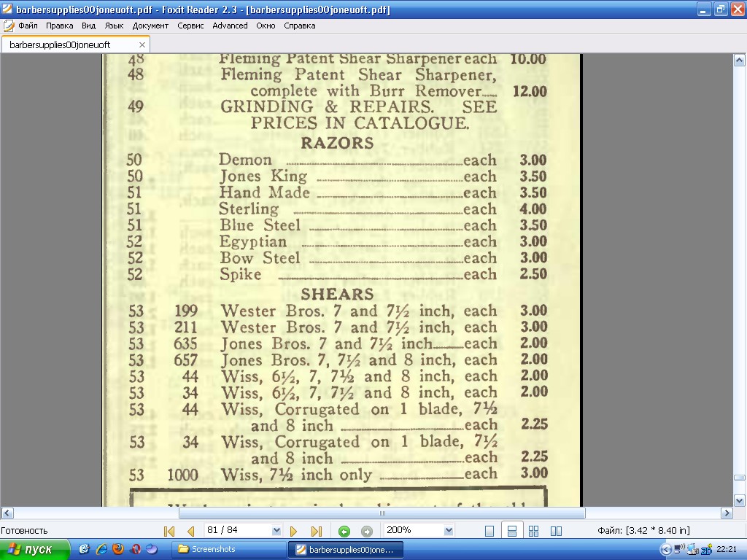The image size is (747, 560).
Task: Close the barbersupplies00joneuoft document tab
Action: click(x=142, y=44)
